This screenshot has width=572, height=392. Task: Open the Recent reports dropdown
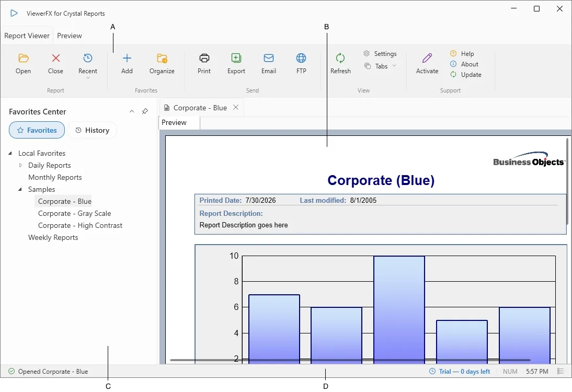click(87, 66)
